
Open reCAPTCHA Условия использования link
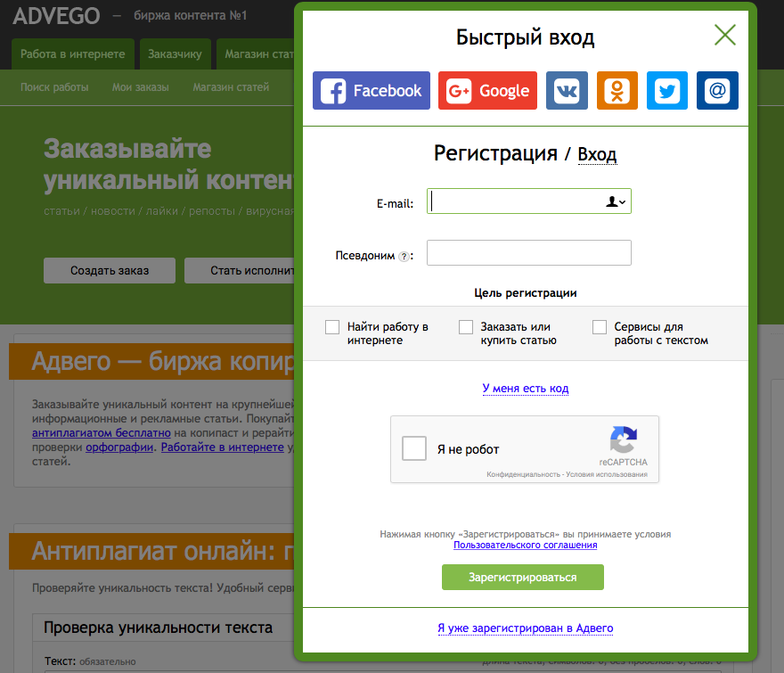click(x=607, y=474)
